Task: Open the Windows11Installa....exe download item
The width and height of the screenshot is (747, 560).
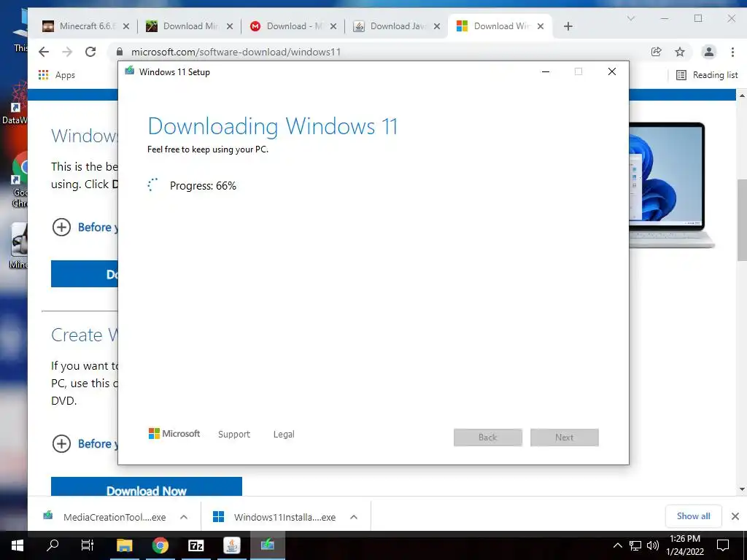Action: point(275,517)
